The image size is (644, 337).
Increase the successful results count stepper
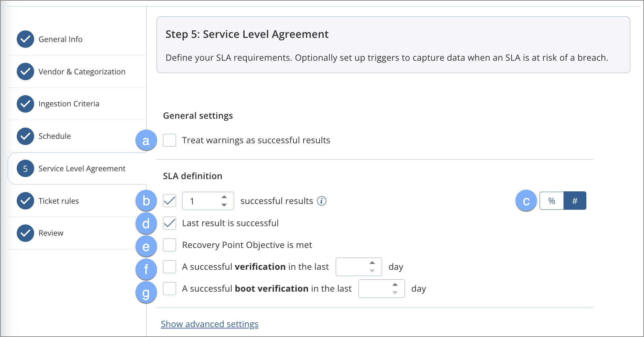224,197
